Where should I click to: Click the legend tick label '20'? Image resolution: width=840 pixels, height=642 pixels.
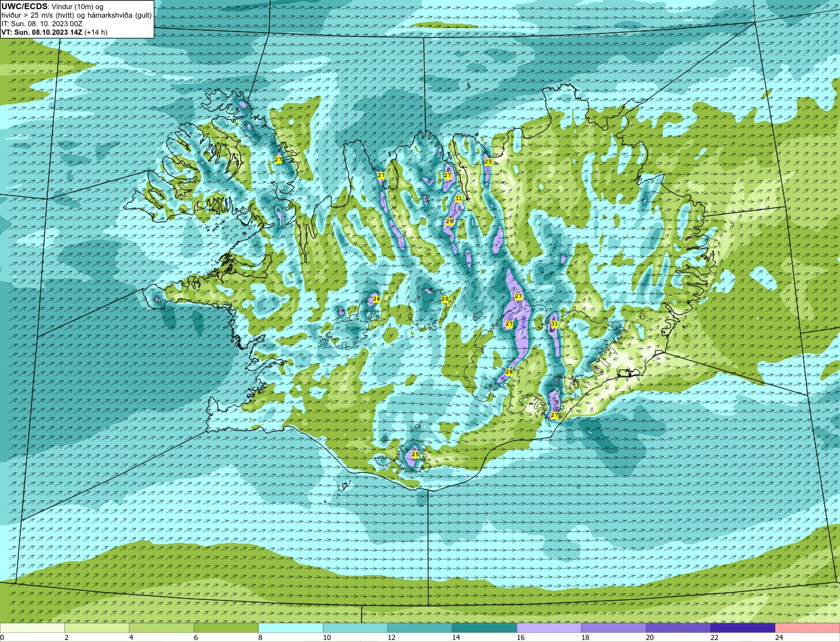click(649, 637)
